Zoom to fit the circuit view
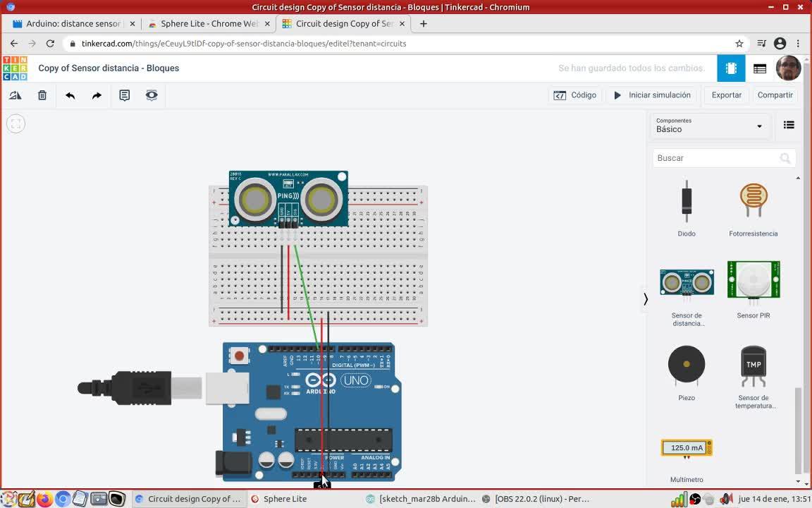The width and height of the screenshot is (812, 508). pos(16,124)
